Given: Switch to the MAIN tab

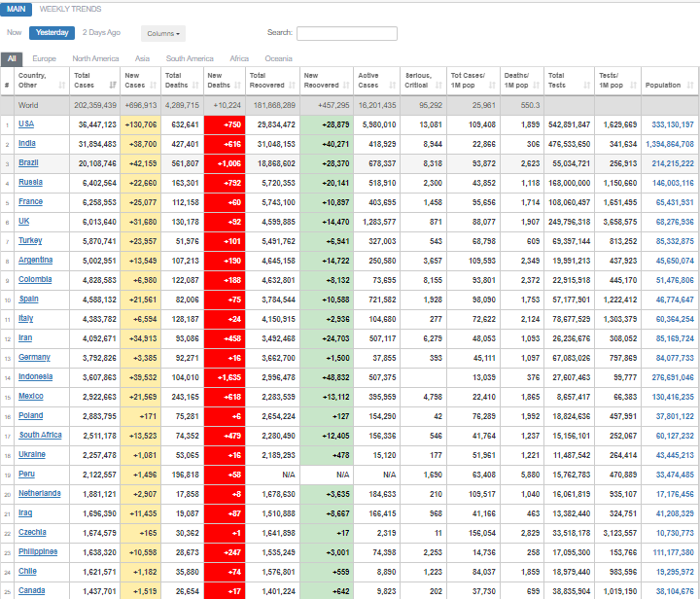Looking at the screenshot, I should tap(17, 9).
